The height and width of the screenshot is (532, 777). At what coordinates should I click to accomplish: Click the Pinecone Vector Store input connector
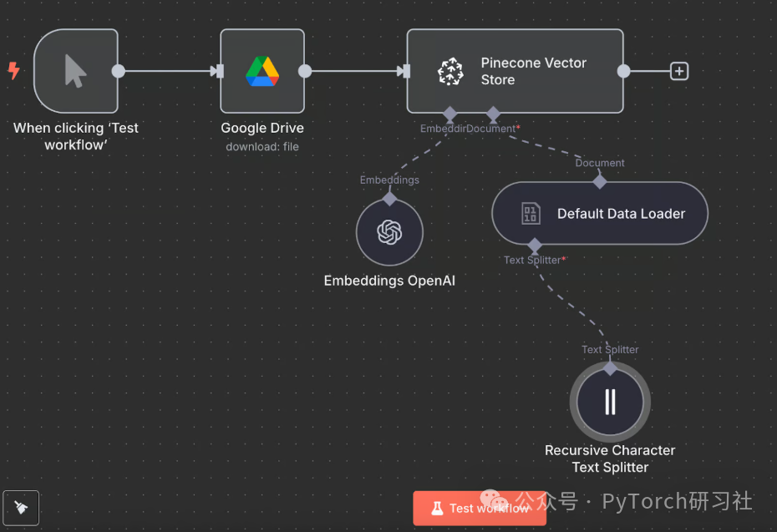point(405,71)
